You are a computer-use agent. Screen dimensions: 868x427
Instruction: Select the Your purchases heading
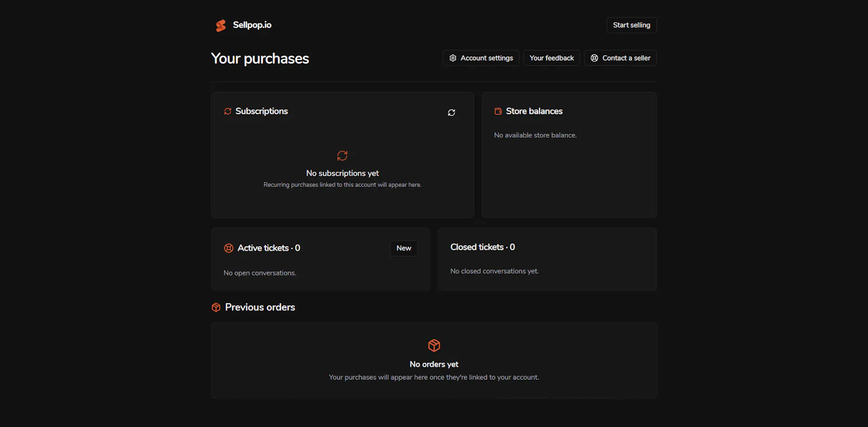point(260,59)
